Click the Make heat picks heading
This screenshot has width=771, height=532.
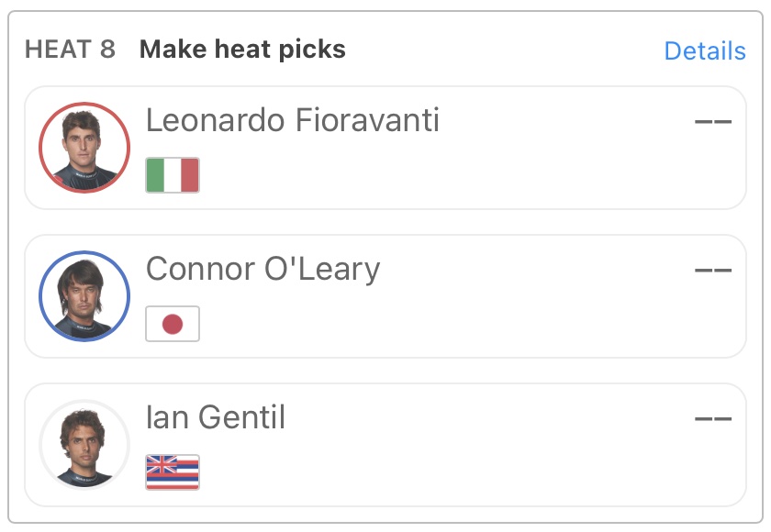click(242, 50)
